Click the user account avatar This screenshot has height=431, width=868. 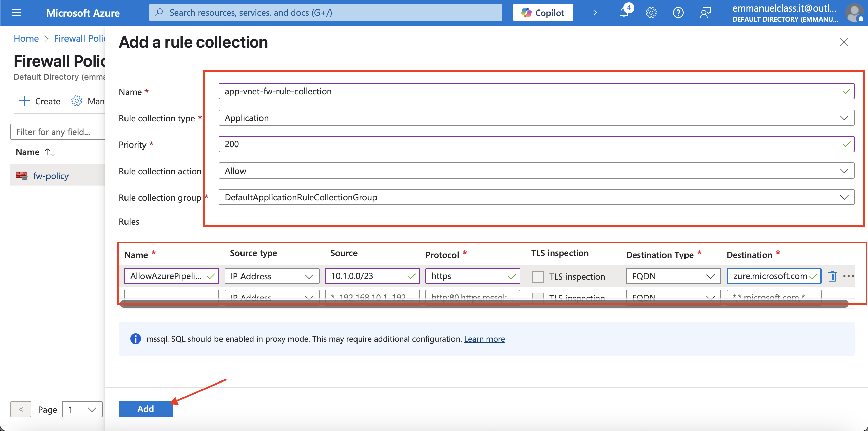coord(854,13)
